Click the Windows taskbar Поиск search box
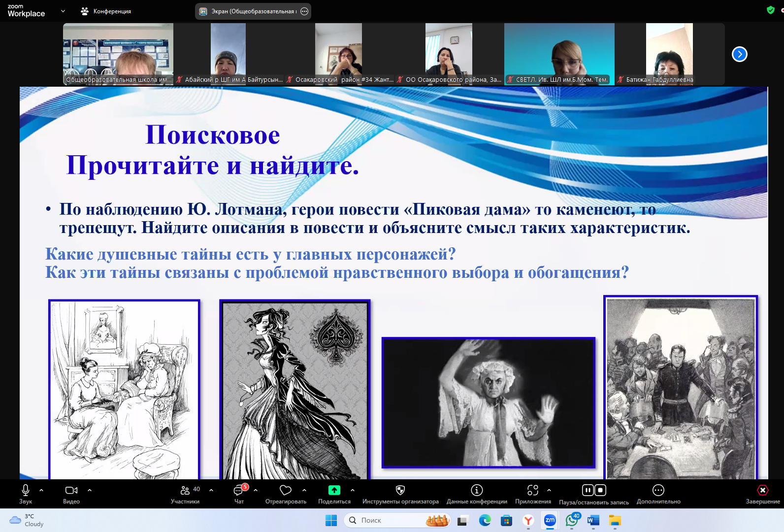 [x=389, y=520]
